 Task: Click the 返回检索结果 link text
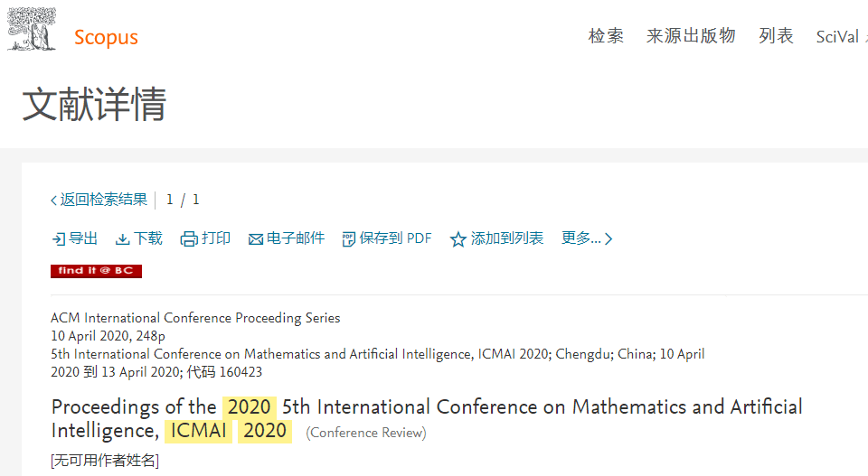(x=103, y=200)
